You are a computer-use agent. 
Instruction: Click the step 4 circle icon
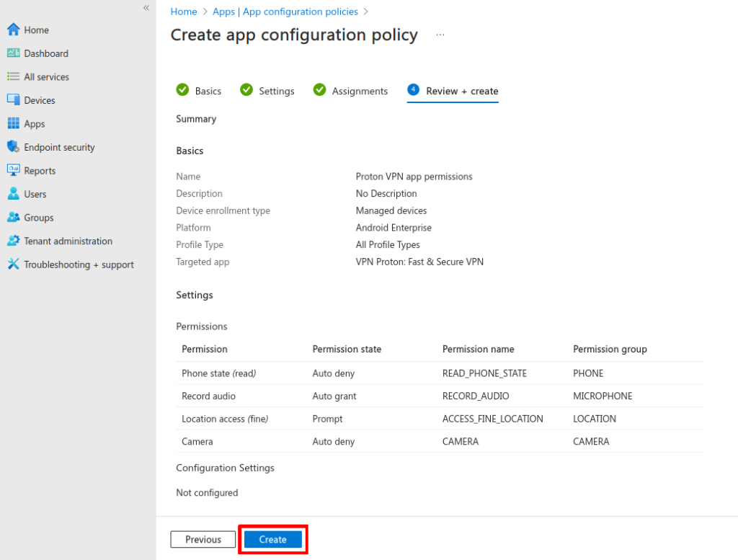[413, 89]
